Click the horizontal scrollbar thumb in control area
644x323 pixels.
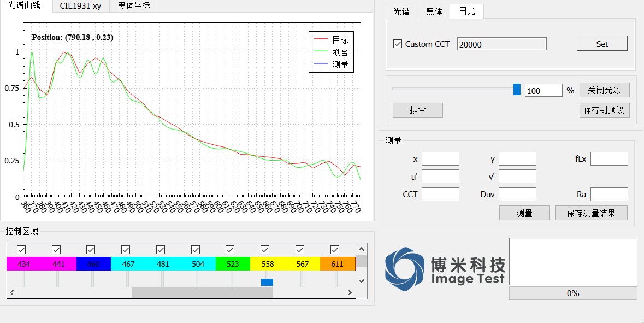point(202,292)
